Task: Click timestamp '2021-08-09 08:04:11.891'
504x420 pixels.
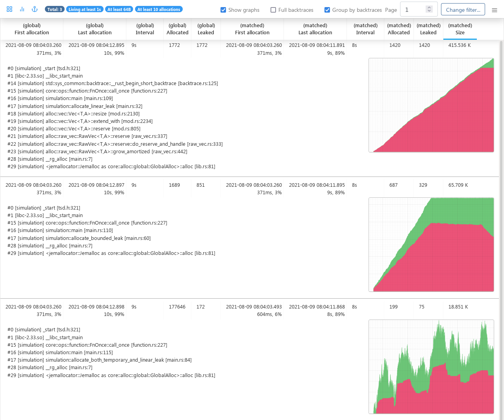Action: coord(317,45)
